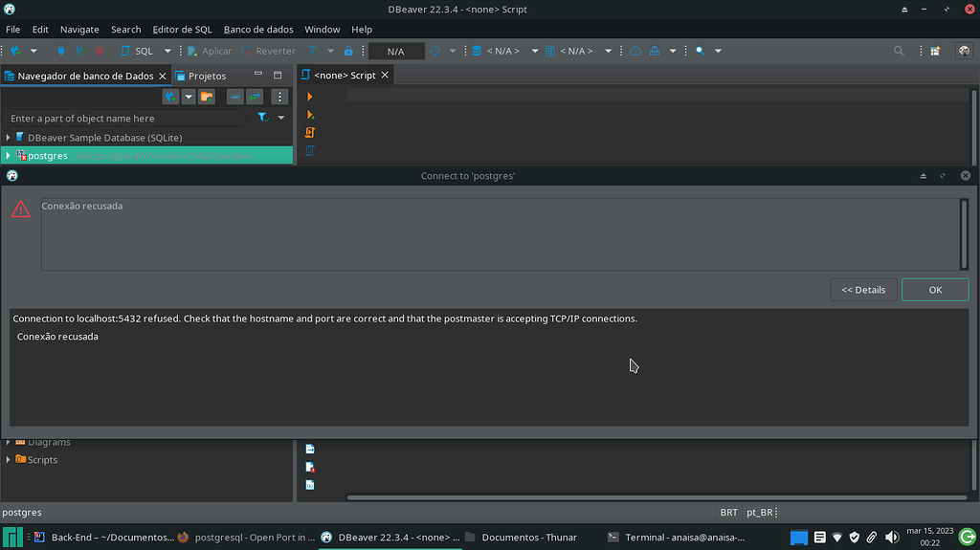Viewport: 980px width, 550px height.
Task: Click the collapse all icon in navigator
Action: tap(234, 97)
